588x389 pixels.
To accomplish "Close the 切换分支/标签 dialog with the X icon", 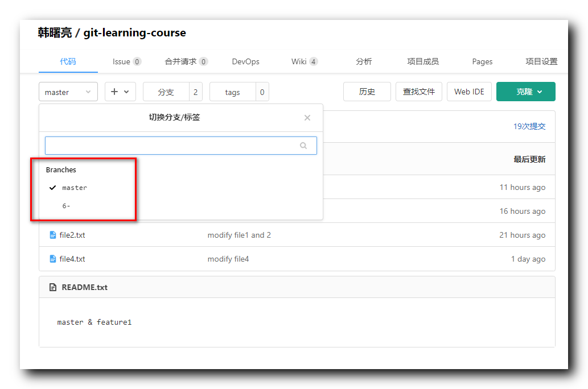I will pyautogui.click(x=307, y=118).
